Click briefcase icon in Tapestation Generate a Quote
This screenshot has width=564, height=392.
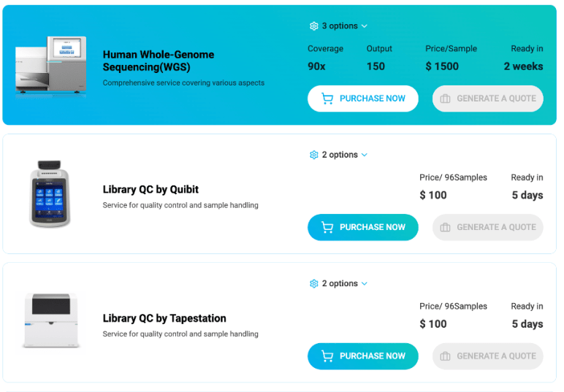(445, 356)
